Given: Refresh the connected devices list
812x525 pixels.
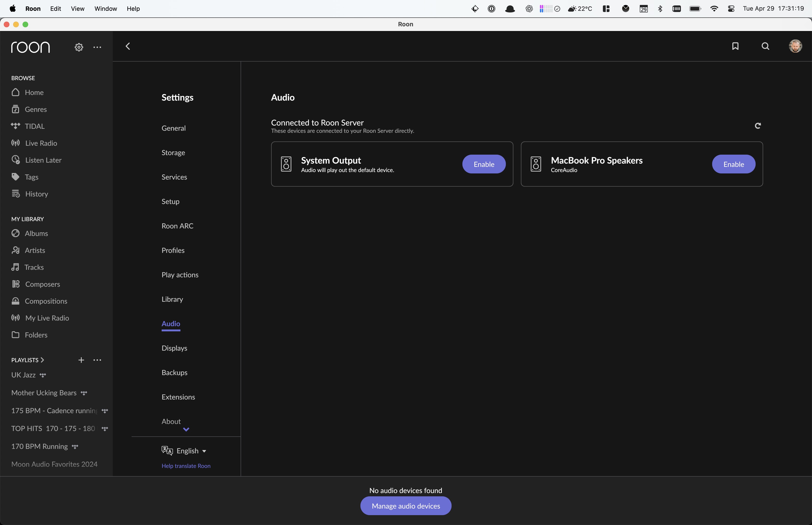Looking at the screenshot, I should (757, 126).
